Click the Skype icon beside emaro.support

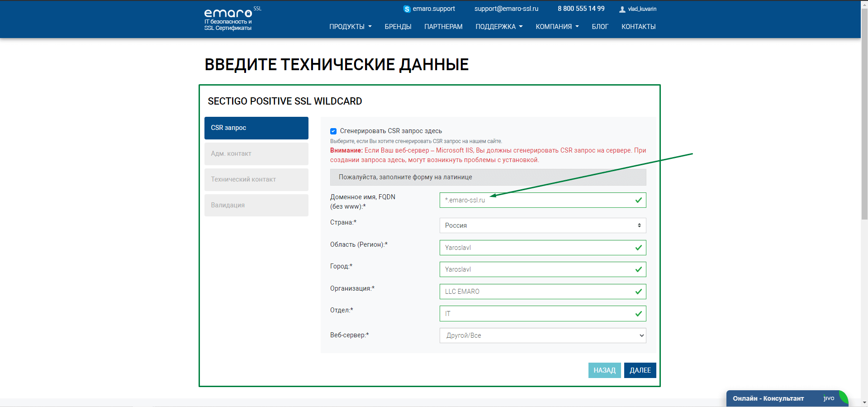pyautogui.click(x=407, y=9)
